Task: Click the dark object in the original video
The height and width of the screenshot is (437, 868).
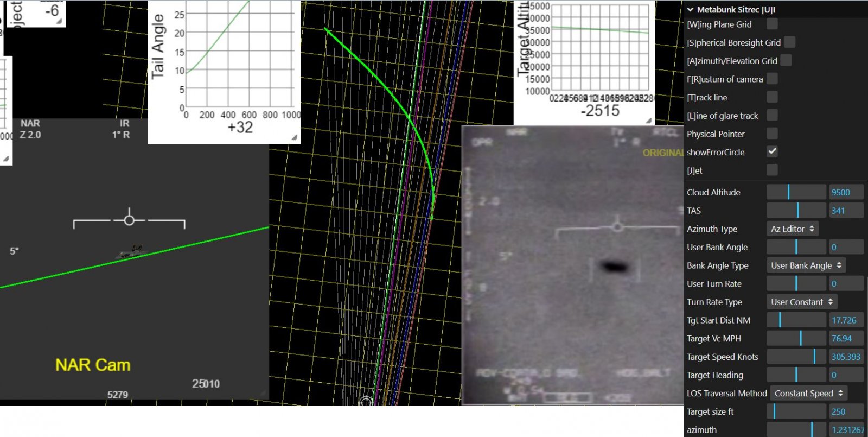Action: tap(614, 266)
